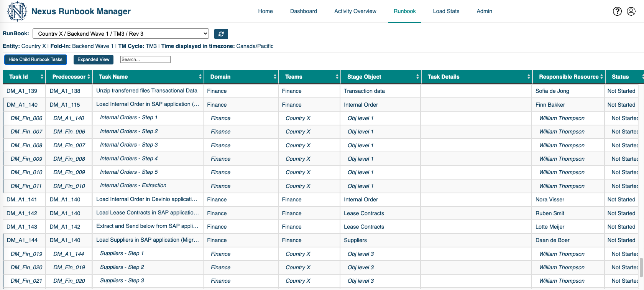The image size is (644, 290).
Task: Open the help question mark icon
Action: (x=617, y=12)
